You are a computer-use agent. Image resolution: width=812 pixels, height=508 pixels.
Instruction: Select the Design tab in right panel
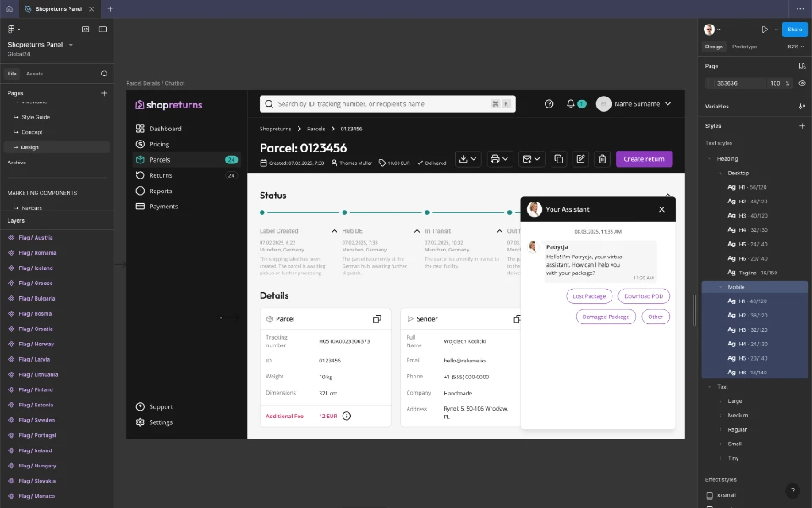[x=714, y=47]
